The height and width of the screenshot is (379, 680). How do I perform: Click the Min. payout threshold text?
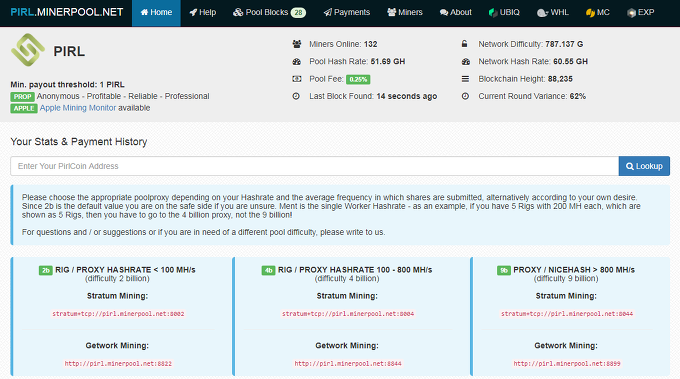coord(67,85)
